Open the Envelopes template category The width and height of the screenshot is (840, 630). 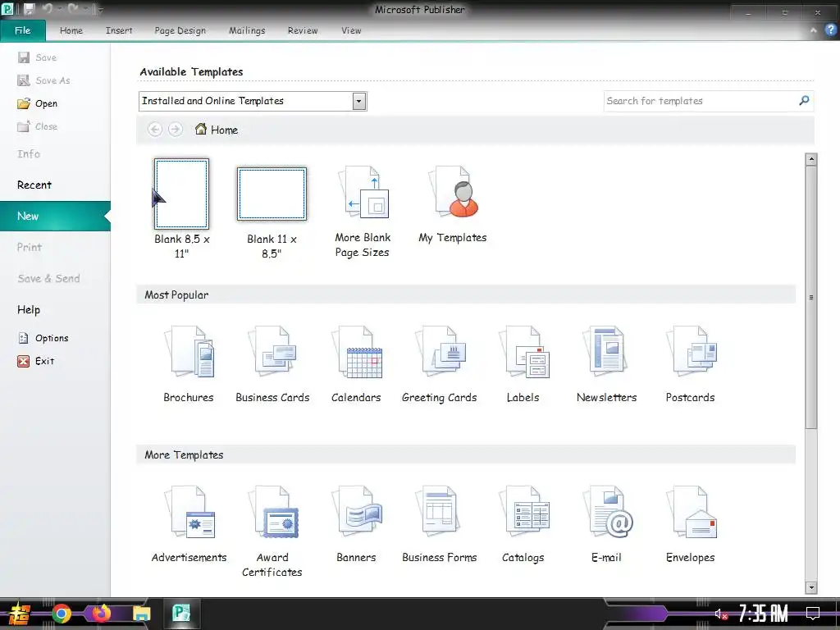pyautogui.click(x=691, y=524)
